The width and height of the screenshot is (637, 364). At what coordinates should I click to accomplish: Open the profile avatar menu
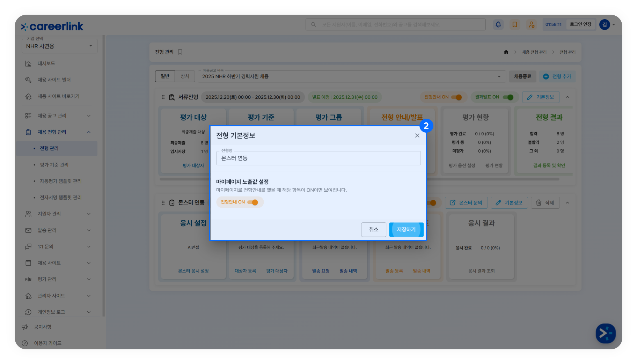click(607, 24)
